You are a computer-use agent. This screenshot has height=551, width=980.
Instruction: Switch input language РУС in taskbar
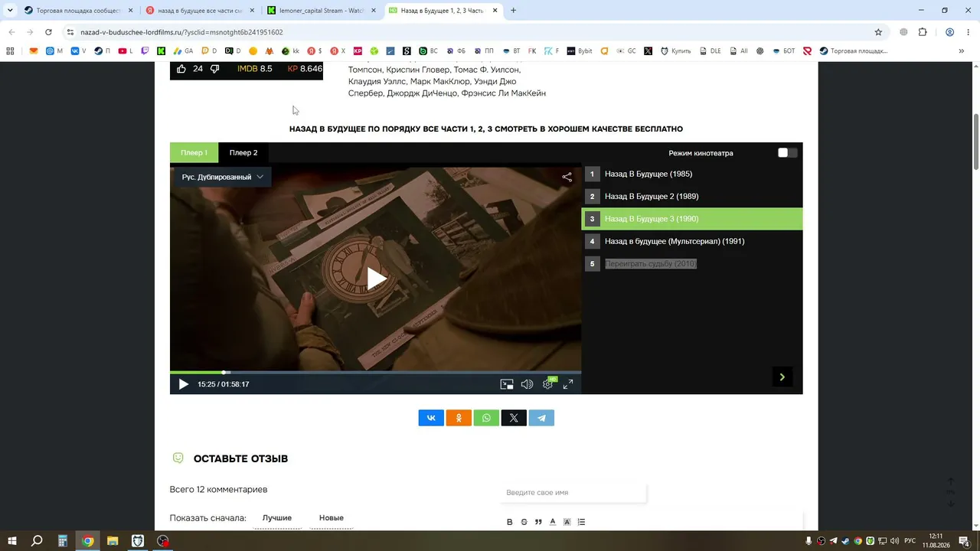pyautogui.click(x=910, y=541)
